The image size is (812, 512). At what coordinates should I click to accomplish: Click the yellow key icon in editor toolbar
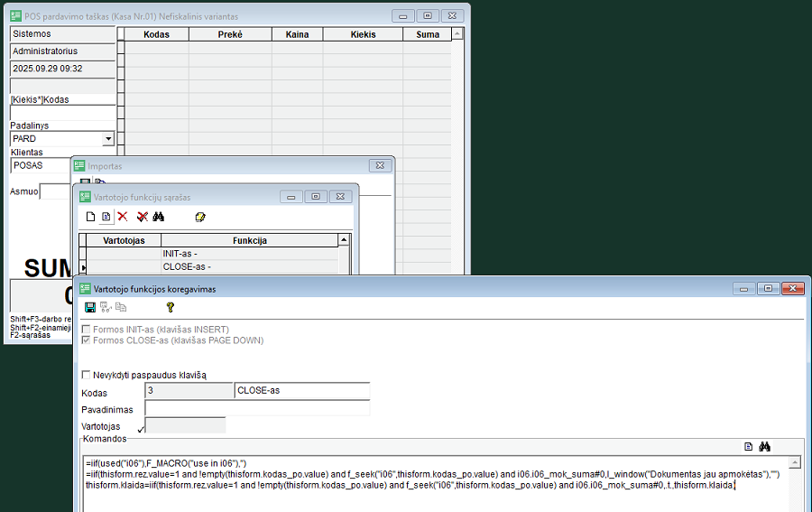tap(170, 308)
